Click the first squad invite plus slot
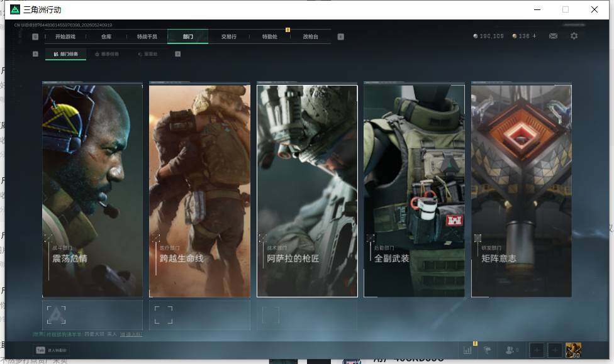The image size is (614, 364). click(537, 350)
